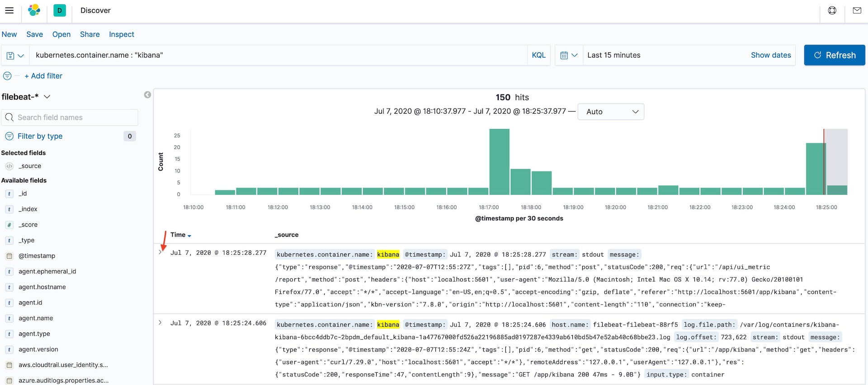Open the filter options circle icon
This screenshot has width=868, height=385.
(7, 76)
